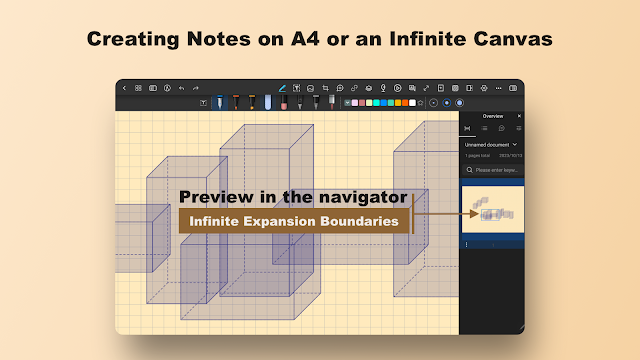Viewport: 640px width, 360px height.
Task: Open the filter tab in Overview
Action: 519,128
